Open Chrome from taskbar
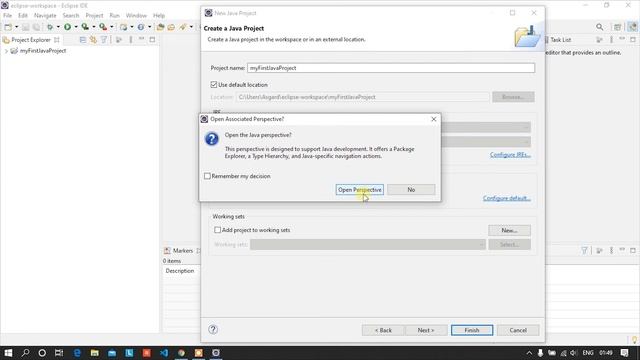The height and width of the screenshot is (360, 640). (x=181, y=353)
